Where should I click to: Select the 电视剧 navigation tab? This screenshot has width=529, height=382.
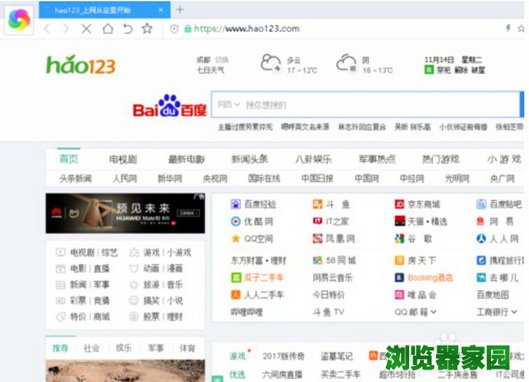tap(123, 159)
